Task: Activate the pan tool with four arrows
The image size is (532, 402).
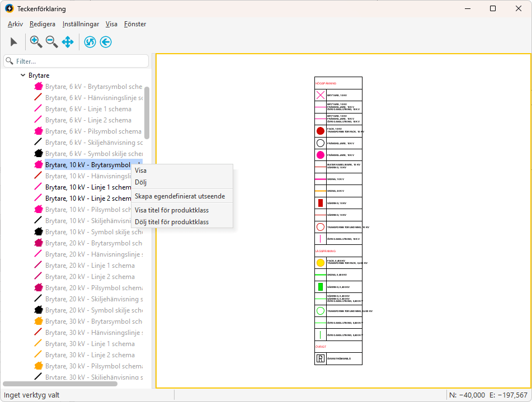Action: tap(68, 42)
